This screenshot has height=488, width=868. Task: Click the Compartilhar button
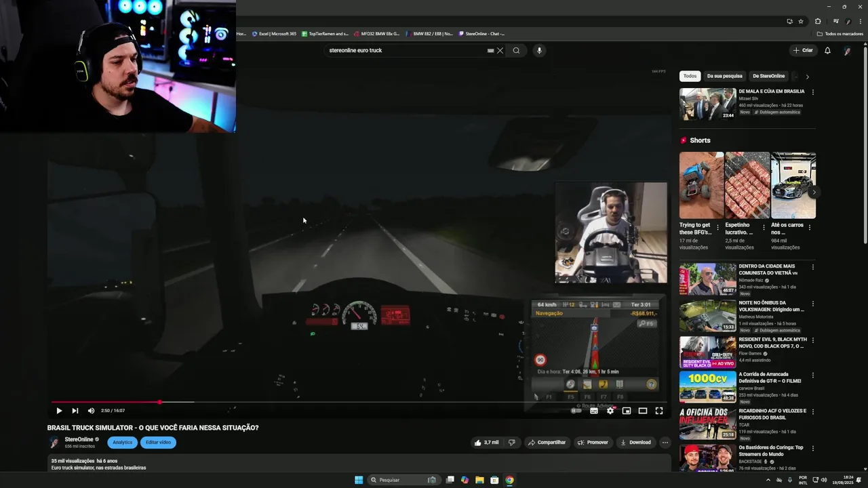(x=547, y=443)
